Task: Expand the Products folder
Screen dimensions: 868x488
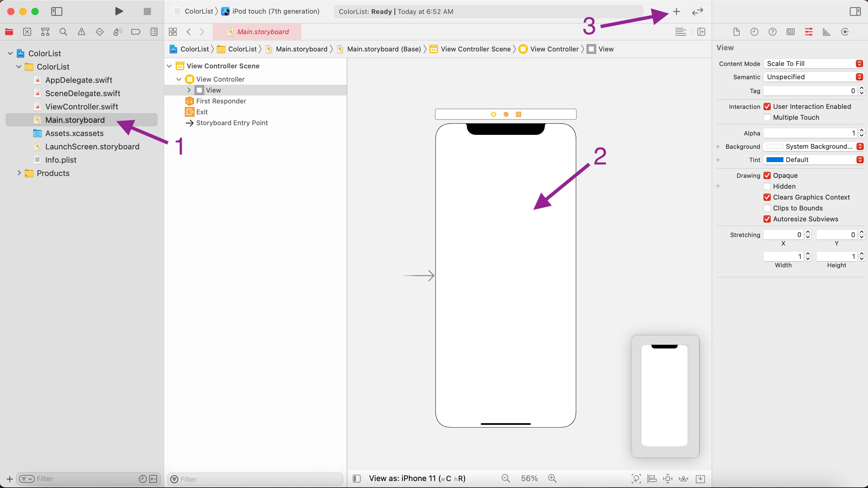Action: pyautogui.click(x=19, y=173)
